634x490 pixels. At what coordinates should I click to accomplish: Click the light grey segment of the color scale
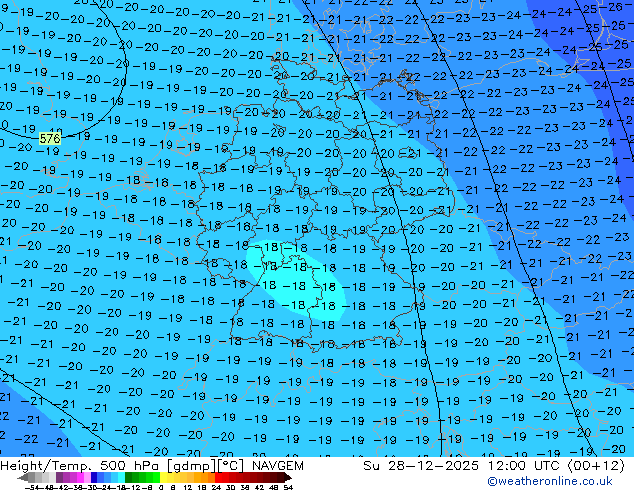(52, 477)
